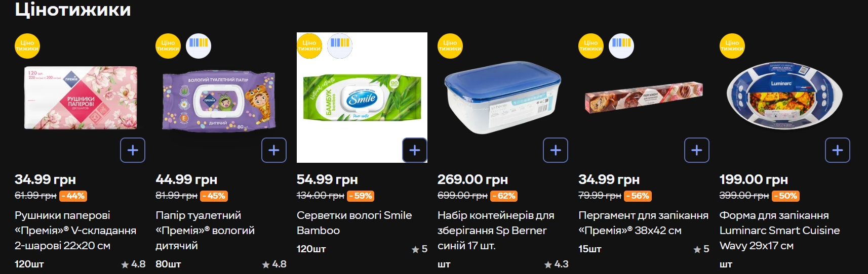
Task: Click yellow Цінотижики badge on Luminarc form
Action: (x=732, y=46)
